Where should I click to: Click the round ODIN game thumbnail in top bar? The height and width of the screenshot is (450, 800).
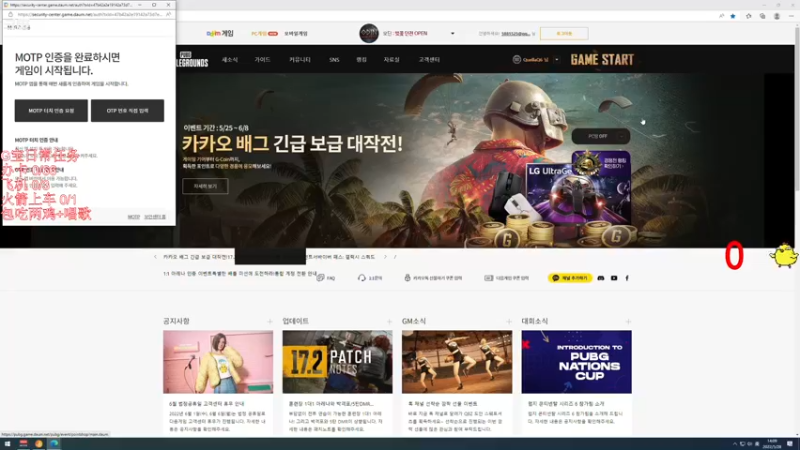(x=369, y=33)
